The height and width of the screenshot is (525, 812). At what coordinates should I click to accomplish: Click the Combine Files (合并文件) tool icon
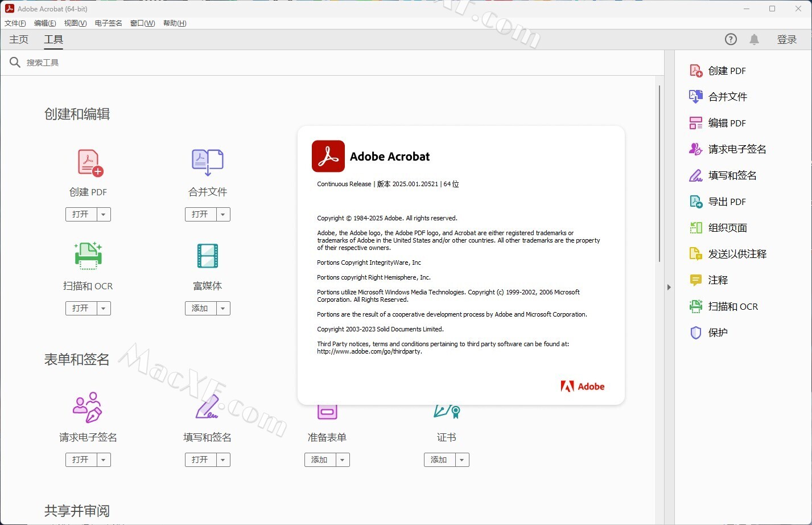pyautogui.click(x=208, y=163)
